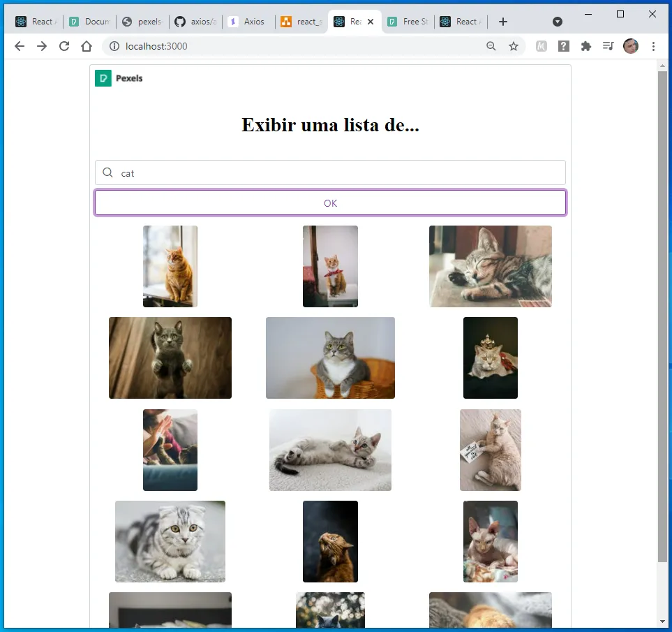Click the Exibir uma lista de... heading
Image resolution: width=672 pixels, height=632 pixels.
click(x=331, y=125)
